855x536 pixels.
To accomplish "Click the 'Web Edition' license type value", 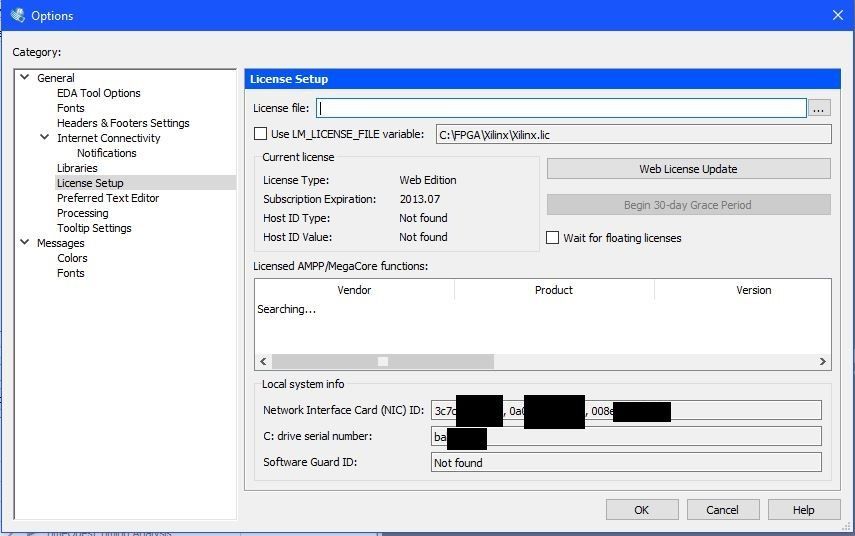I will 428,180.
